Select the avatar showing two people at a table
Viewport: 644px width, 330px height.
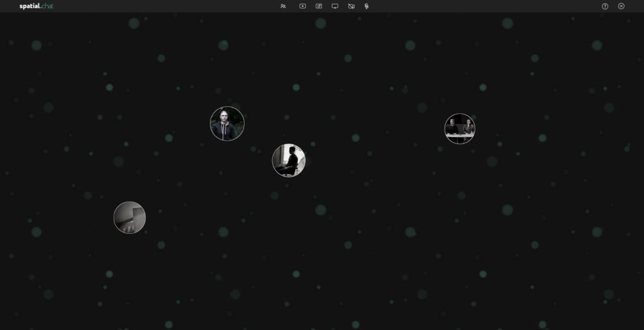[460, 129]
